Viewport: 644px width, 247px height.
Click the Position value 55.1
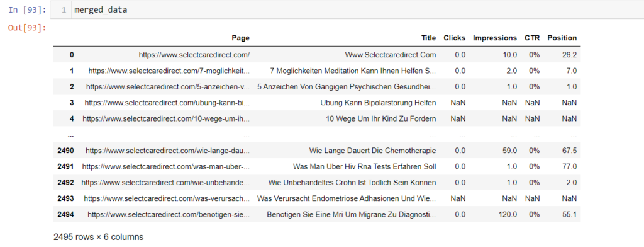point(570,214)
